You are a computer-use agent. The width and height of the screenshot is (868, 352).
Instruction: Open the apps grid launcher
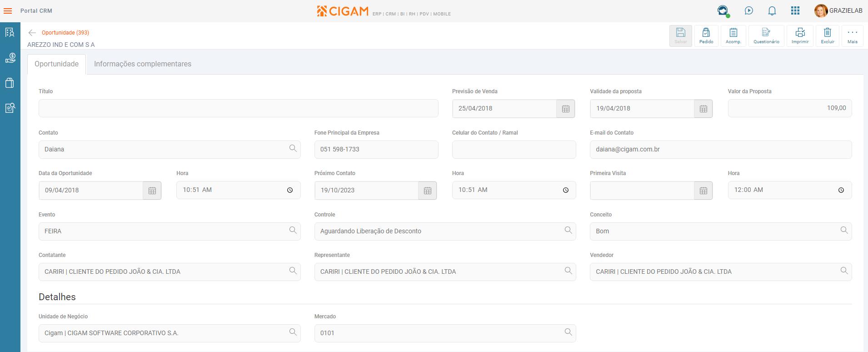coord(795,10)
